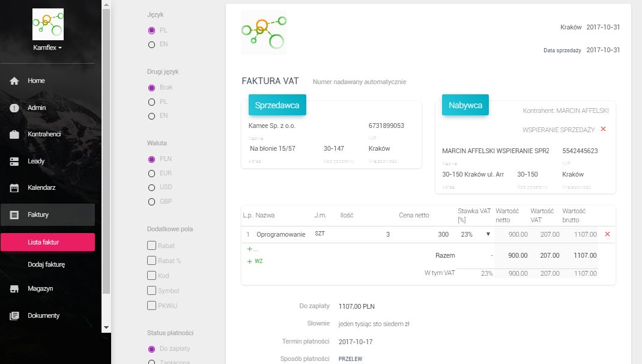The width and height of the screenshot is (642, 364).
Task: Click the Admin alert icon in sidebar
Action: coord(14,108)
